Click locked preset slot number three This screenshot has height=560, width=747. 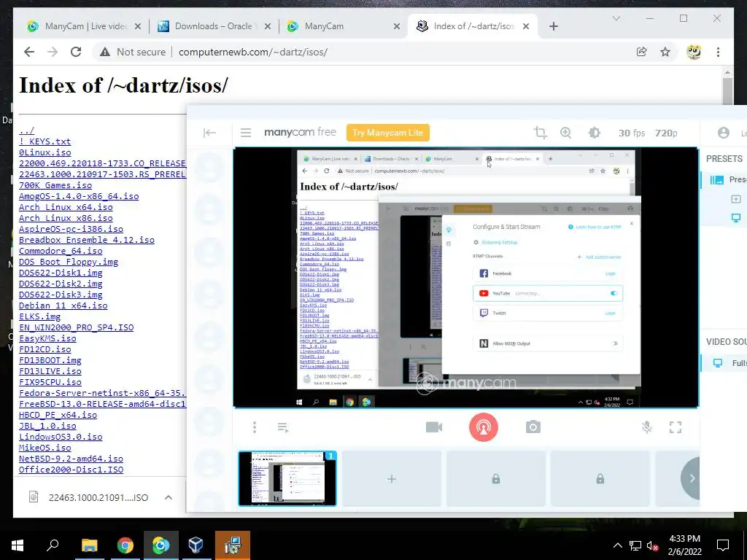pyautogui.click(x=496, y=478)
